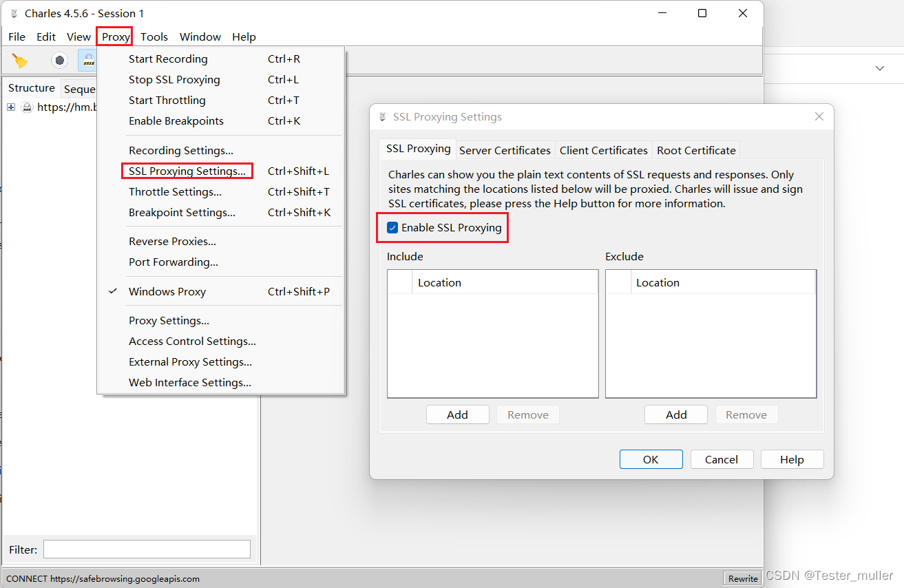
Task: Open Web Interface Settings menu item
Action: point(220,383)
